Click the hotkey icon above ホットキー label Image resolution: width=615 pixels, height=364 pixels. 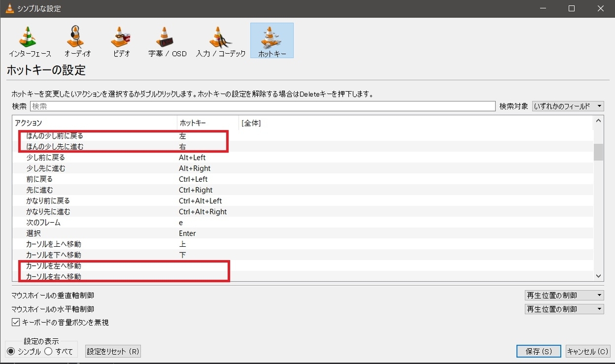[x=272, y=36]
